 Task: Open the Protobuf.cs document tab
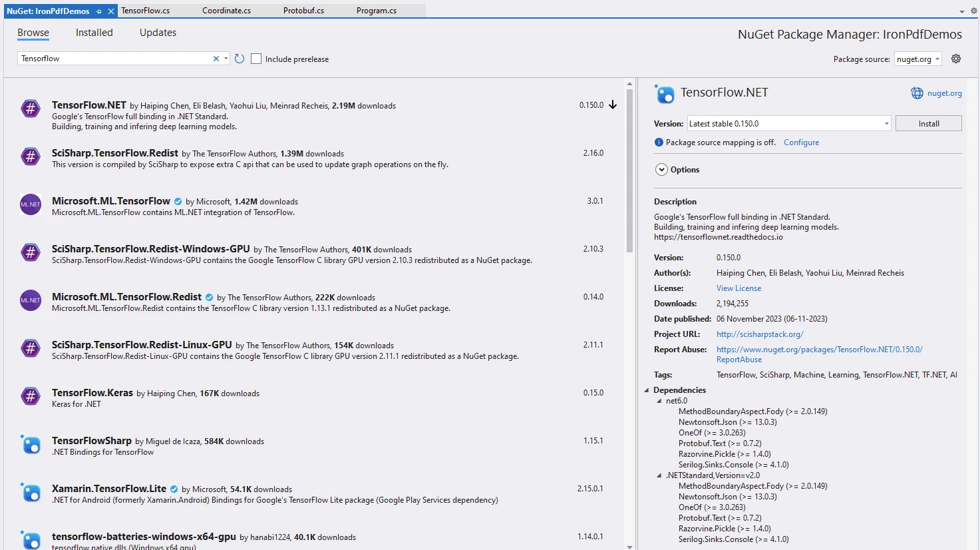click(304, 11)
